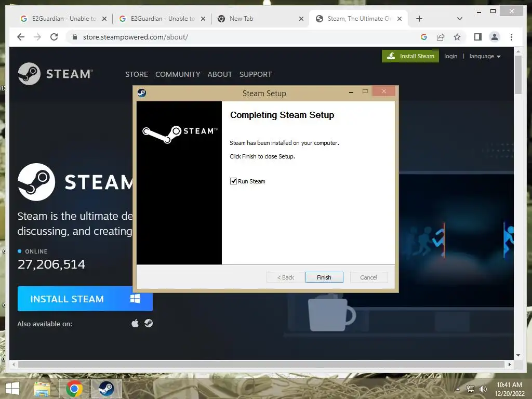532x399 pixels.
Task: Open the Chrome profile avatar
Action: (x=495, y=37)
